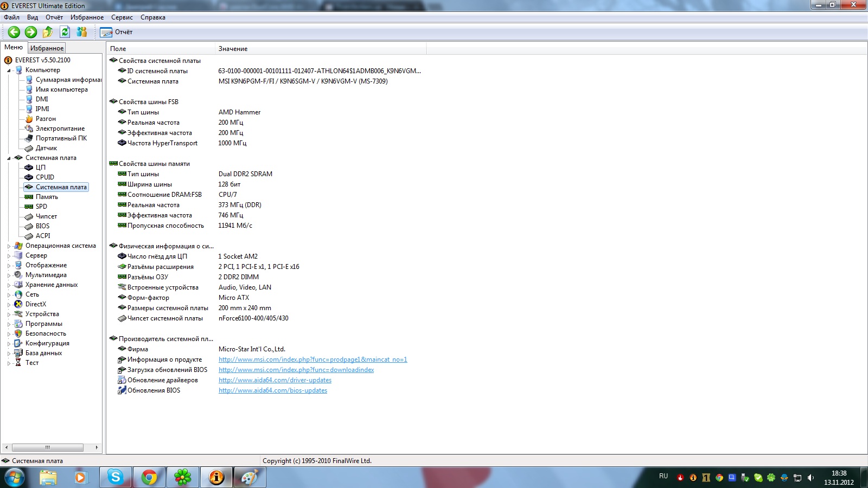868x488 pixels.
Task: Open the MSI product info prodpage1 link
Action: pos(312,359)
